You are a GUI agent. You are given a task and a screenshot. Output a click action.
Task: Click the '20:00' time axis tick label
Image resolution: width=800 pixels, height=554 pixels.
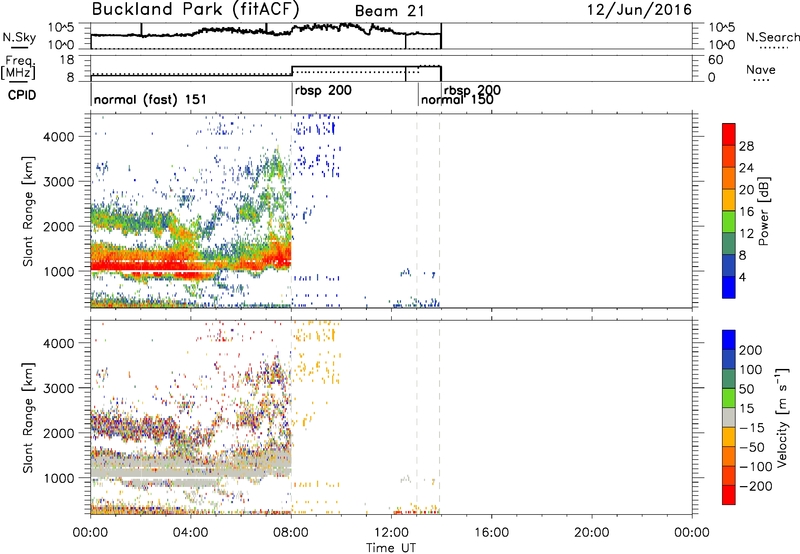pos(592,533)
